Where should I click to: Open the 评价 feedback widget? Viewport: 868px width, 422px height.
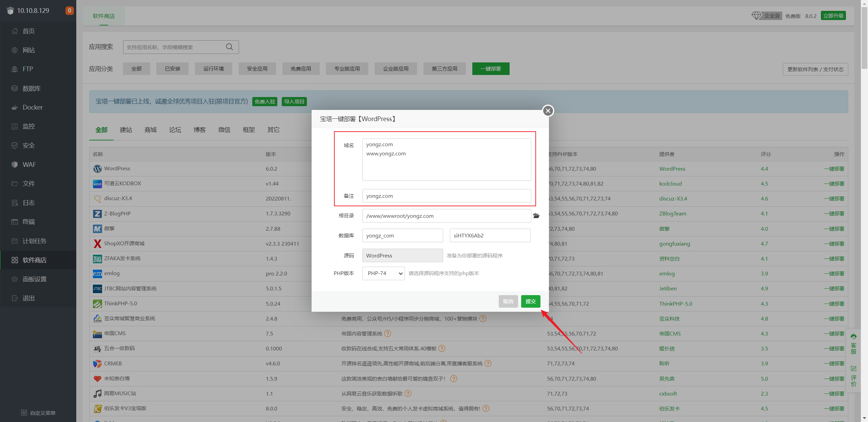(853, 376)
